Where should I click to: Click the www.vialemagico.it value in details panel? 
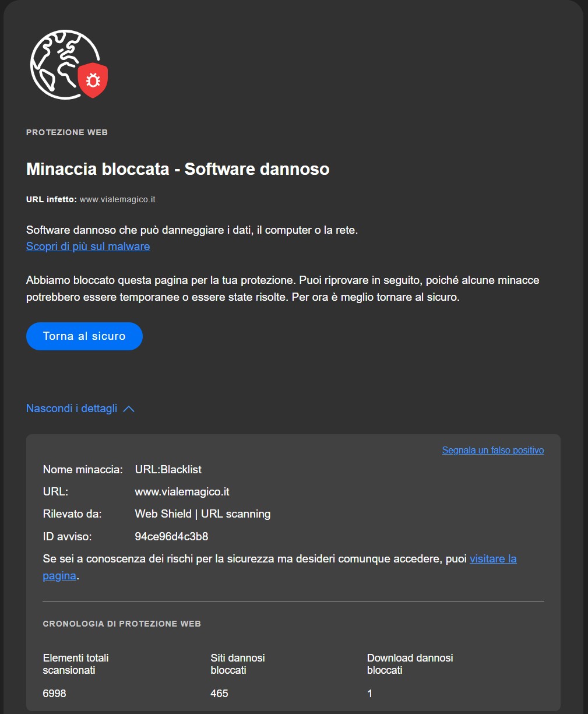tap(182, 492)
